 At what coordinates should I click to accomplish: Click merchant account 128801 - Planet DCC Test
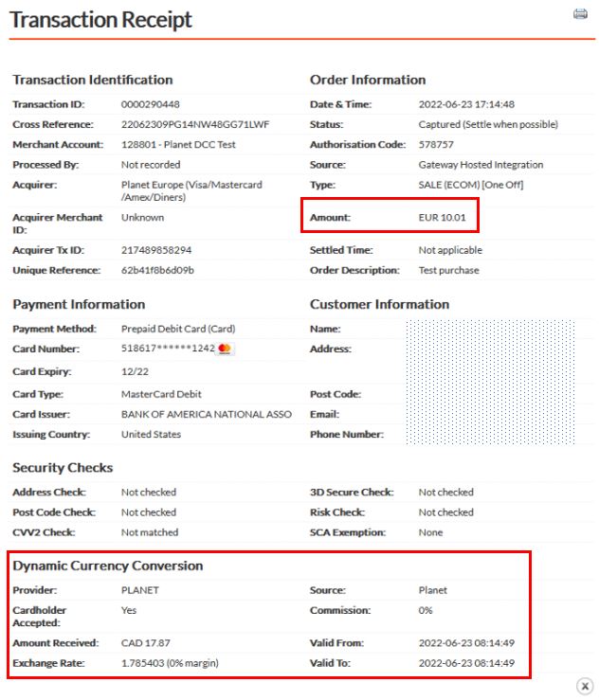pyautogui.click(x=178, y=145)
